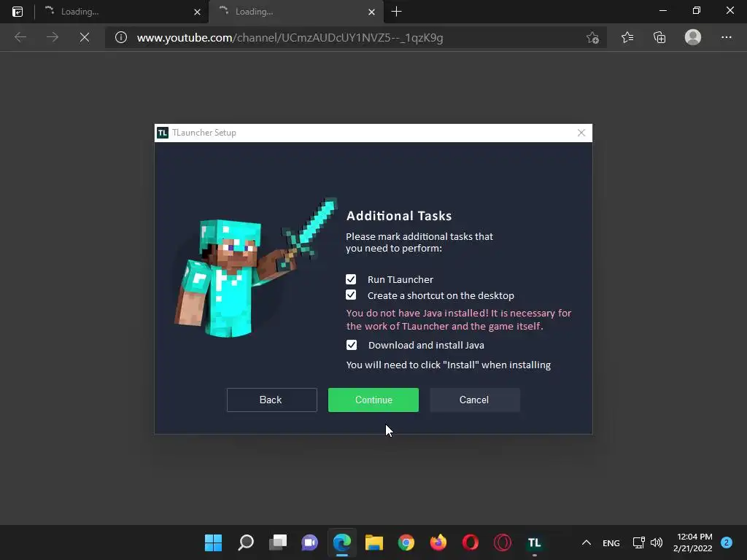
Task: Click the Minecraft Steve character image
Action: tap(256, 268)
